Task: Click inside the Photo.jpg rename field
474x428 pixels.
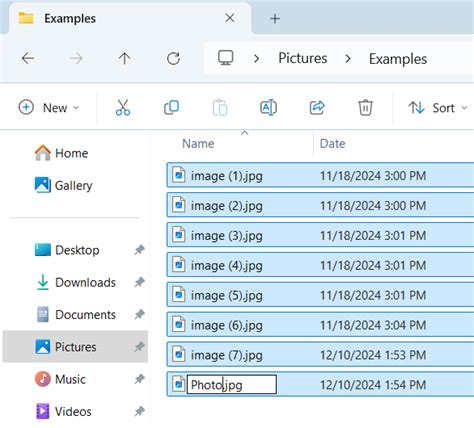Action: pyautogui.click(x=232, y=385)
